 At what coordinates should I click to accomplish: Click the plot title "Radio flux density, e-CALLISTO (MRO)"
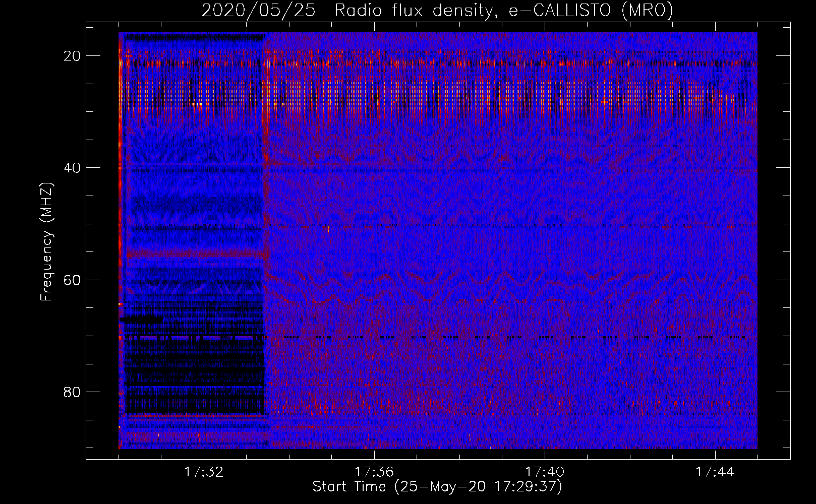pyautogui.click(x=504, y=10)
